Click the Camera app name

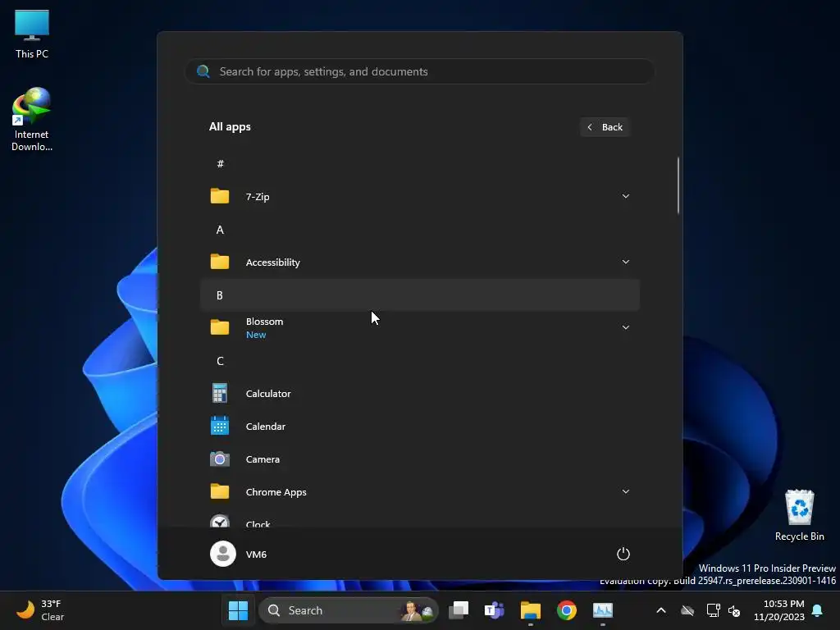pos(262,459)
